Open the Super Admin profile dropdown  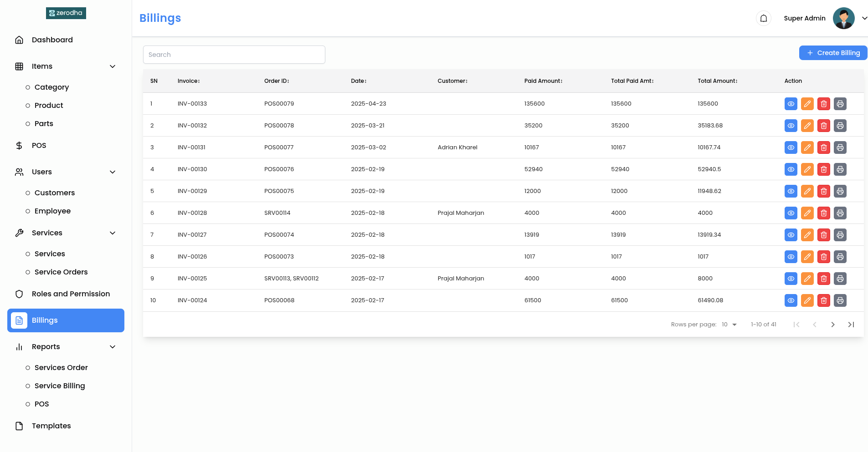coord(864,18)
